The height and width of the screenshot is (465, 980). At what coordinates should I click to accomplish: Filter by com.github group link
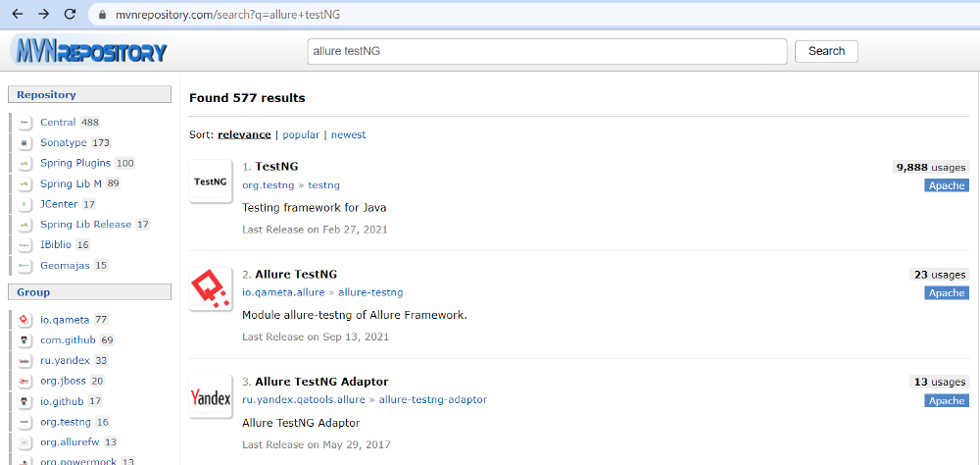point(69,340)
